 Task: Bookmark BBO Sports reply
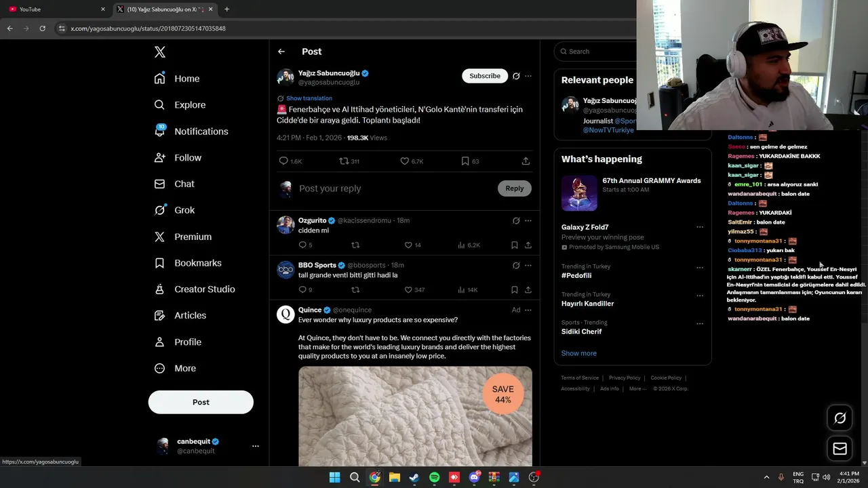(x=515, y=290)
